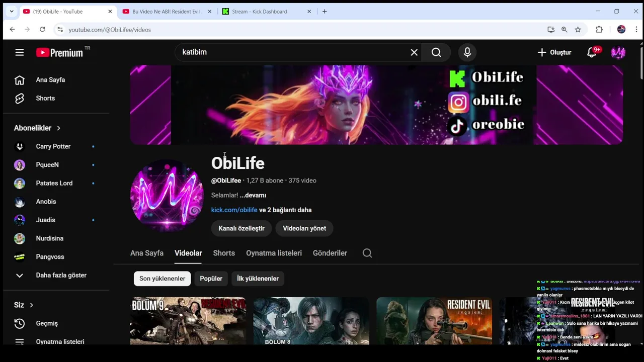This screenshot has height=362, width=644.
Task: Click the @ObiLifee channel handle
Action: click(226, 180)
